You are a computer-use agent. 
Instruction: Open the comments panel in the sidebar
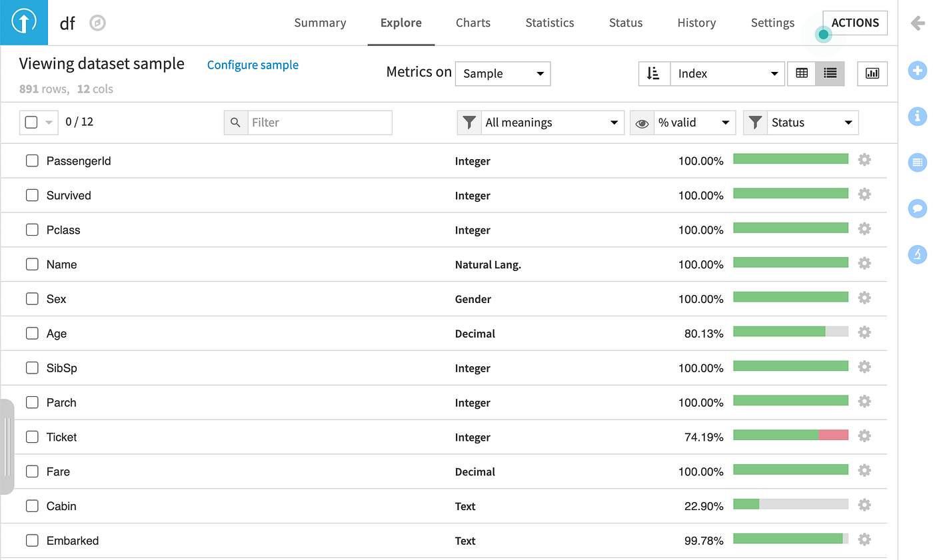pos(917,208)
